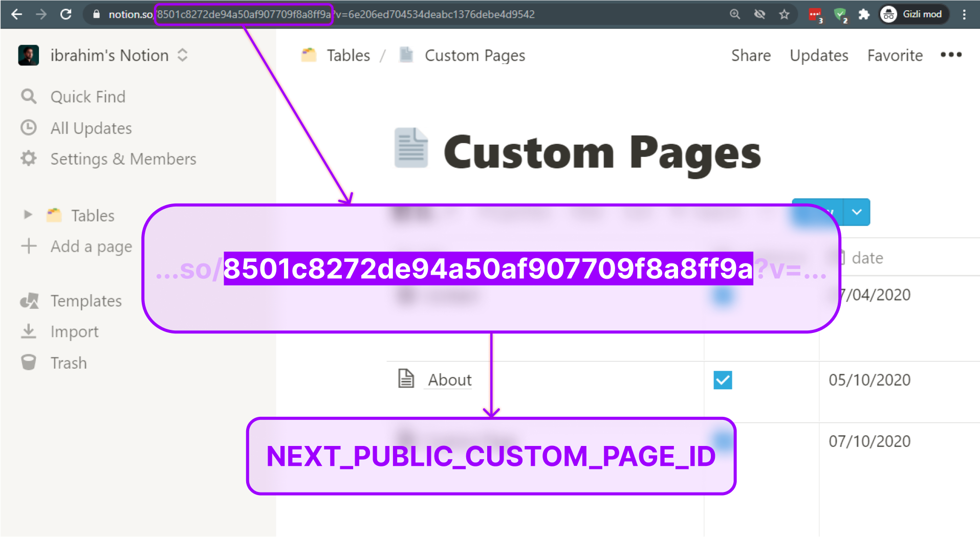The height and width of the screenshot is (537, 980).
Task: Reload the Notion page
Action: coord(66,14)
